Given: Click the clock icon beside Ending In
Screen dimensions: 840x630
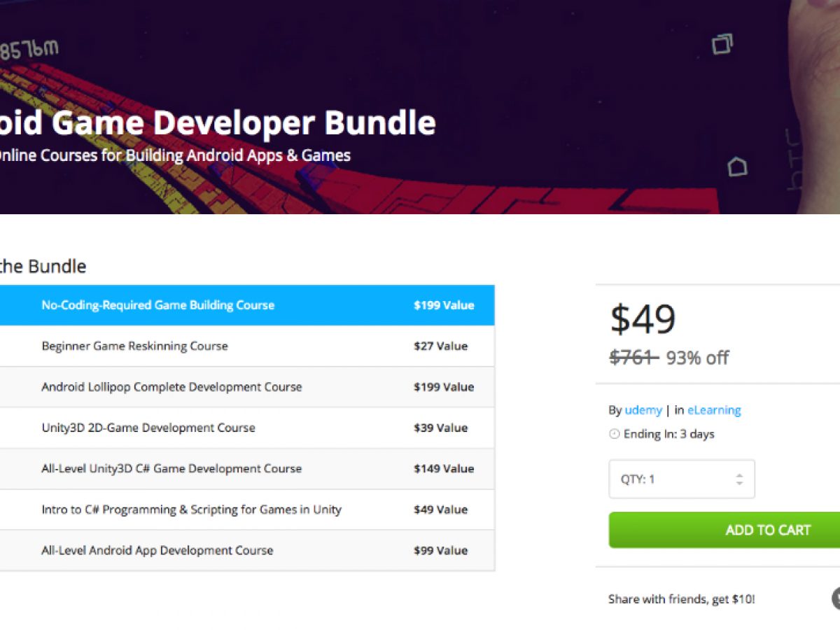Looking at the screenshot, I should tap(615, 434).
